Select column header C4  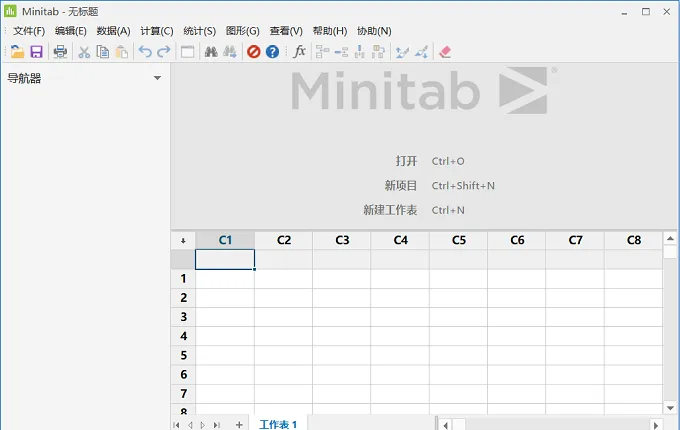[400, 240]
